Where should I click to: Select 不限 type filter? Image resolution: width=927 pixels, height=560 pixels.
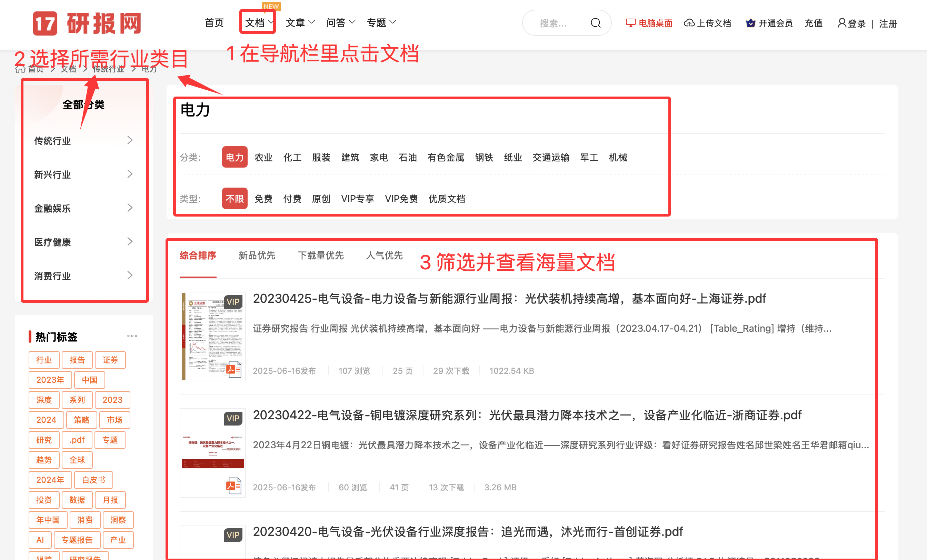(x=235, y=199)
